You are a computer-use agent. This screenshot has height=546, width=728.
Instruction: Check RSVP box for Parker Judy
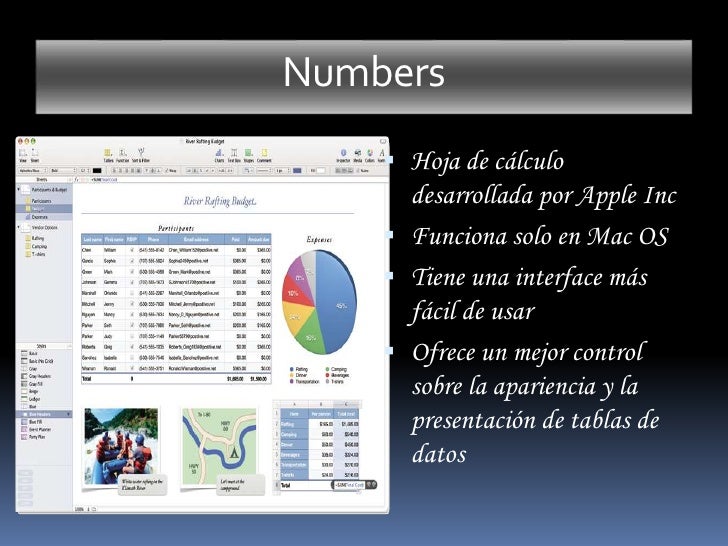click(132, 336)
